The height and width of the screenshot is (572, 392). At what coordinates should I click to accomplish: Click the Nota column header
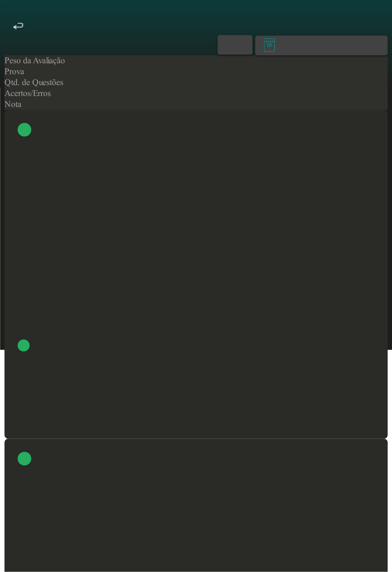pos(13,104)
